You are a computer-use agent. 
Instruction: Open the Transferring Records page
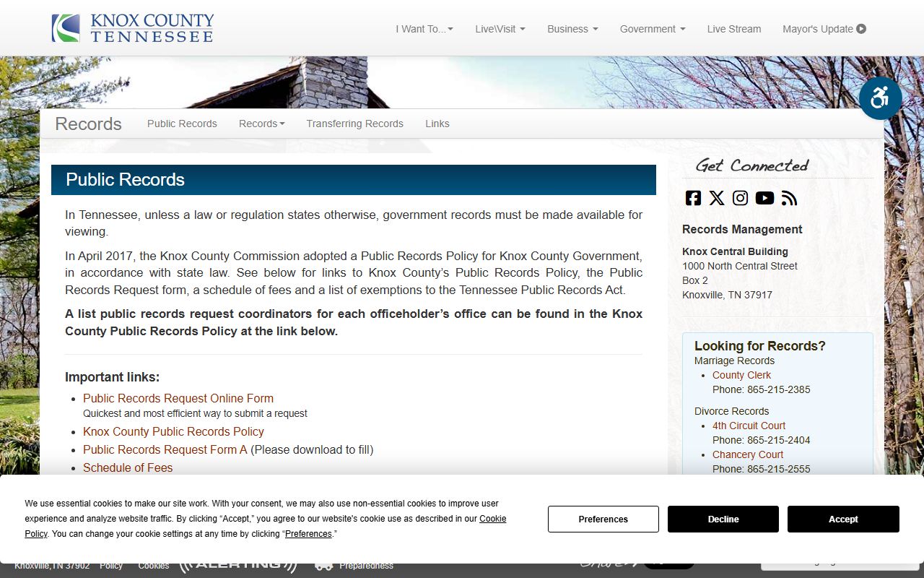(354, 124)
